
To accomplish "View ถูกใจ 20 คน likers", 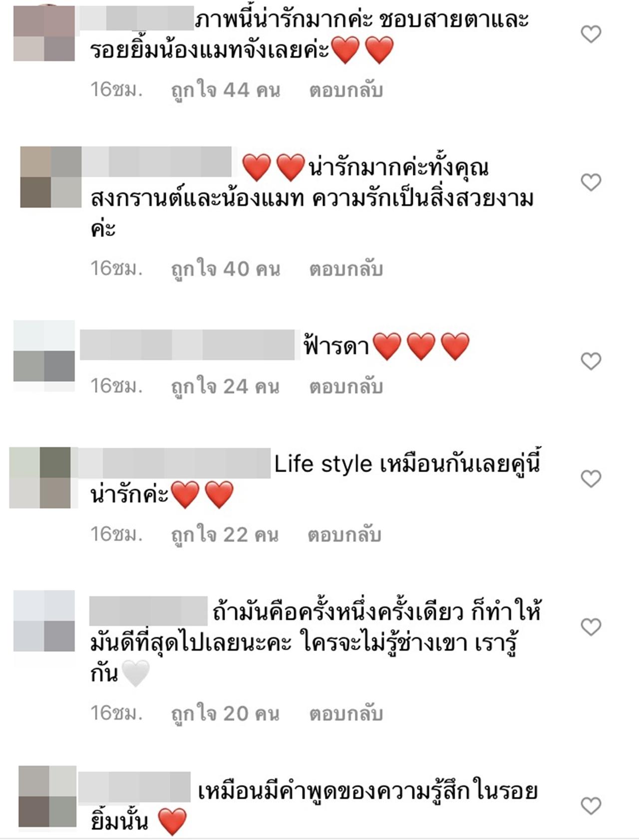I will [225, 714].
